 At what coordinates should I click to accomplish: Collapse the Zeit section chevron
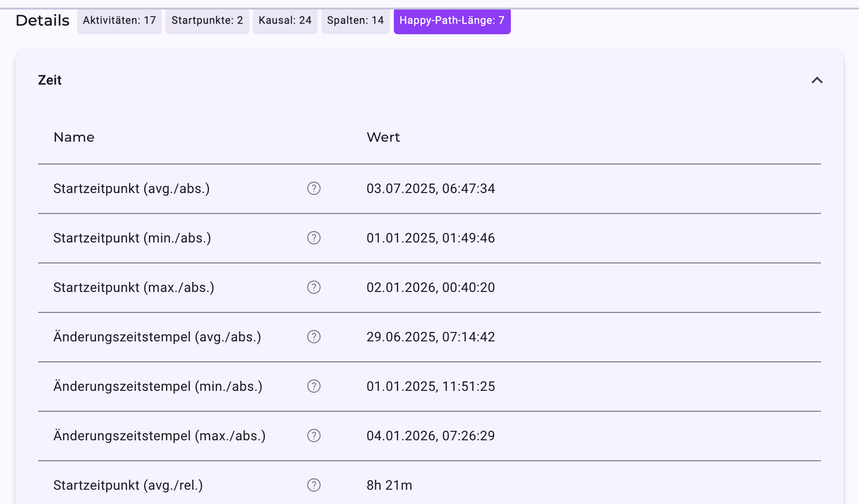(817, 80)
